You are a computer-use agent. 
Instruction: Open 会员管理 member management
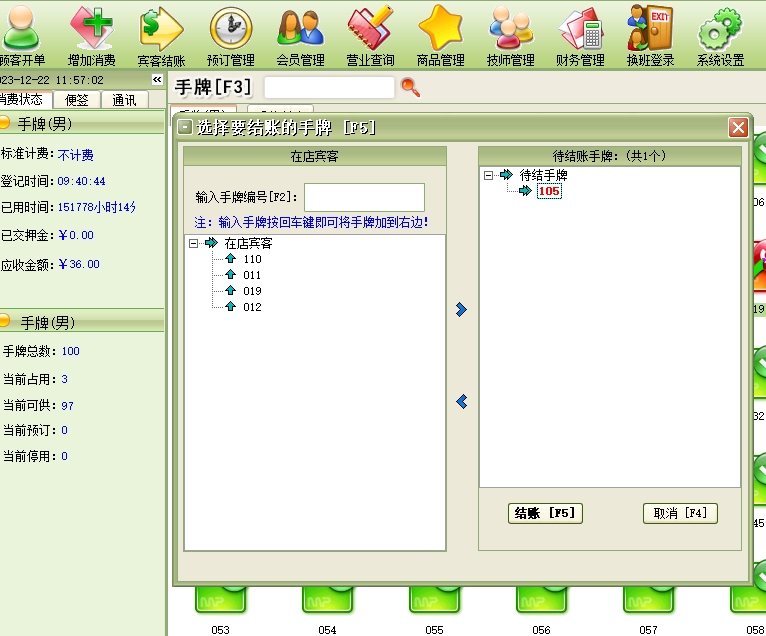click(300, 33)
